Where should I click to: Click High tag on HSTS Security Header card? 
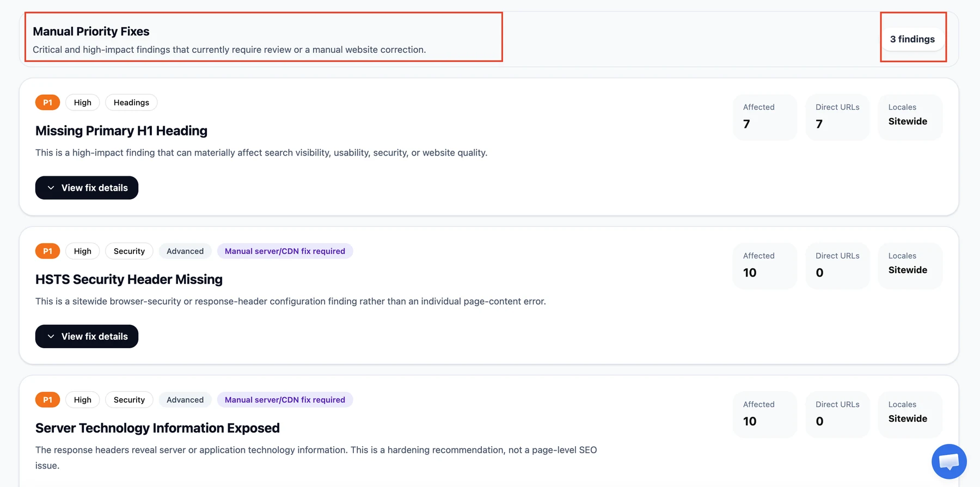point(83,251)
